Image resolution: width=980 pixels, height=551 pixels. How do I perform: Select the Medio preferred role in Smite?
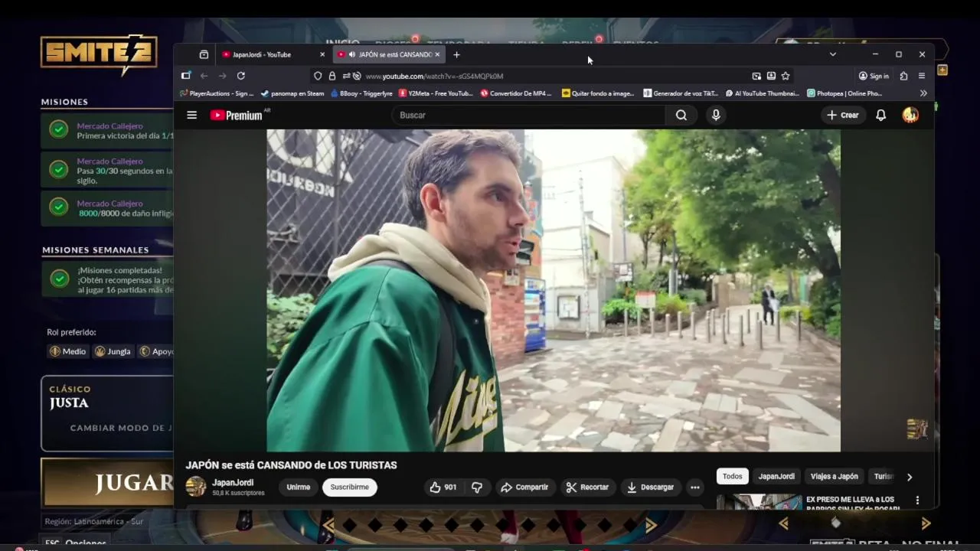pos(68,351)
